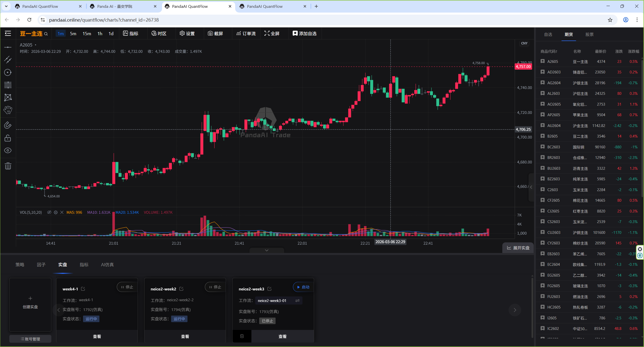Screen dimensions: 644x347
Task: Open the 因子 factor tab
Action: 41,265
